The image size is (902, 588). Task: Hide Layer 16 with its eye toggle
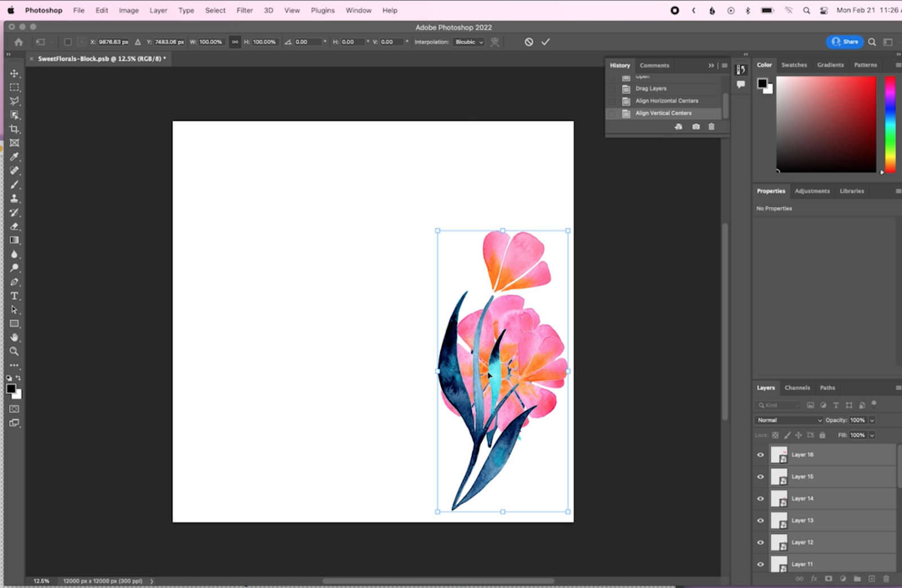[x=760, y=454]
